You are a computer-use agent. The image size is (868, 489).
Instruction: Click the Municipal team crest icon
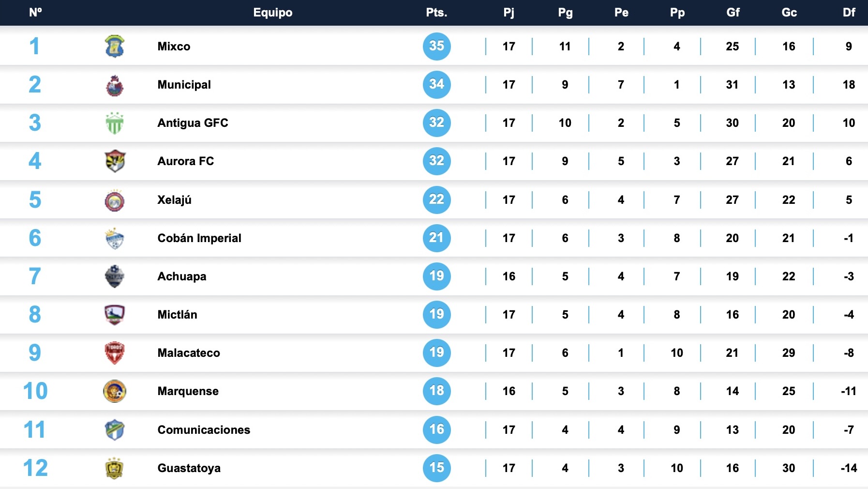click(115, 85)
